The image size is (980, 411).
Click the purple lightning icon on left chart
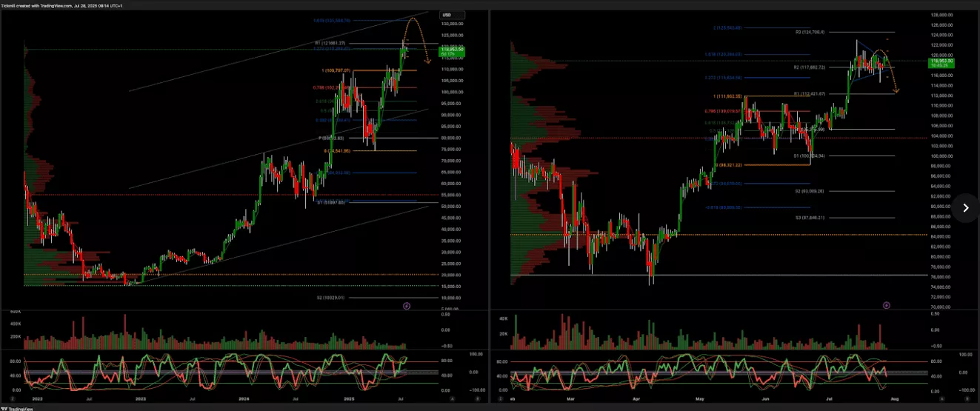(x=406, y=305)
